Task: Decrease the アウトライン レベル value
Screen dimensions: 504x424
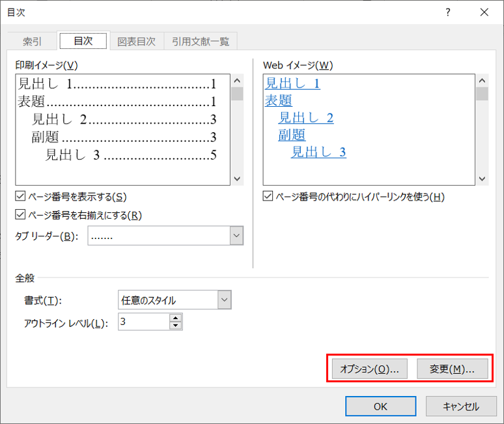Action: click(176, 325)
